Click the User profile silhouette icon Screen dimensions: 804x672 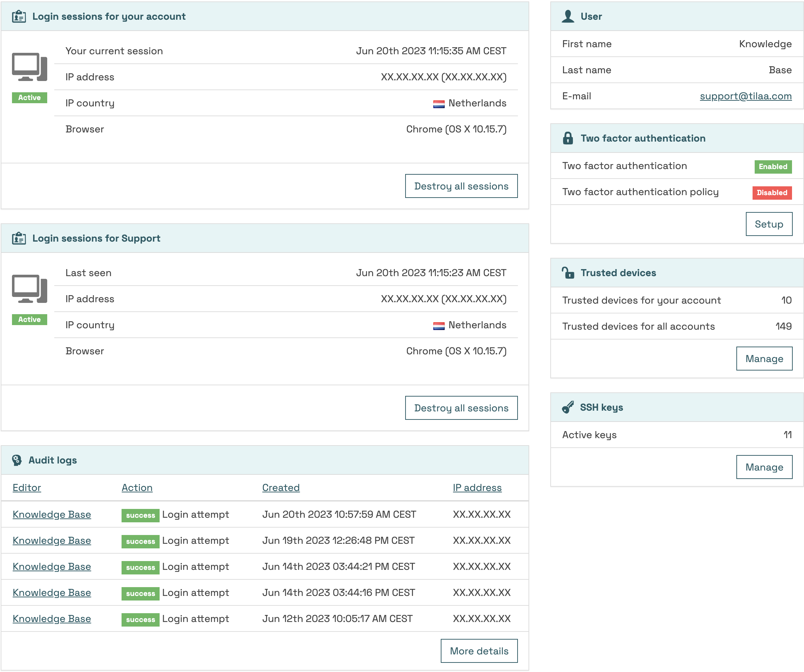coord(568,17)
